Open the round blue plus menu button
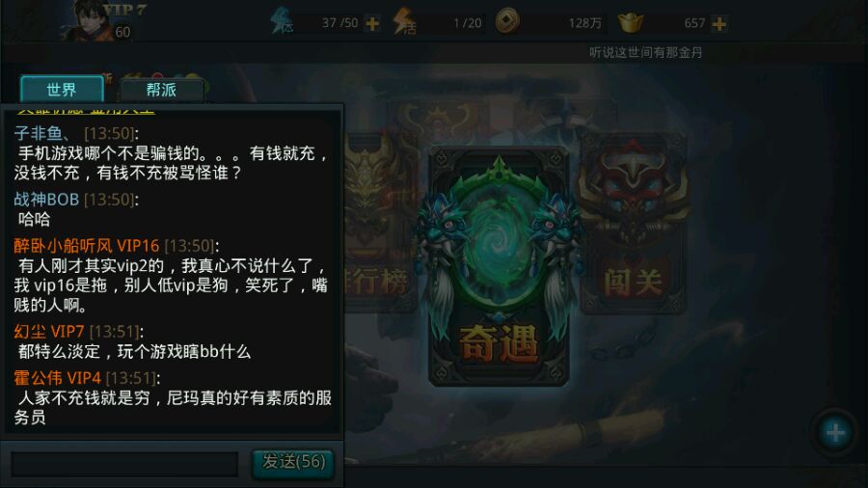This screenshot has width=868, height=488. (x=835, y=432)
